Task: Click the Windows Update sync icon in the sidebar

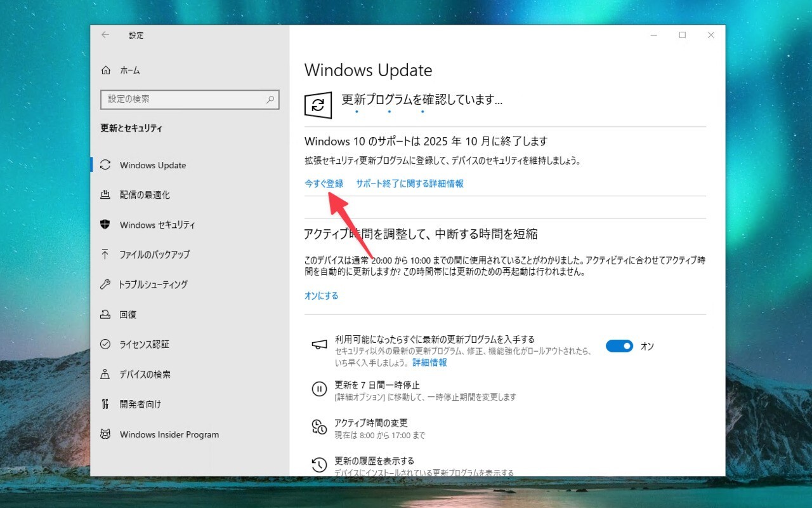Action: coord(105,165)
